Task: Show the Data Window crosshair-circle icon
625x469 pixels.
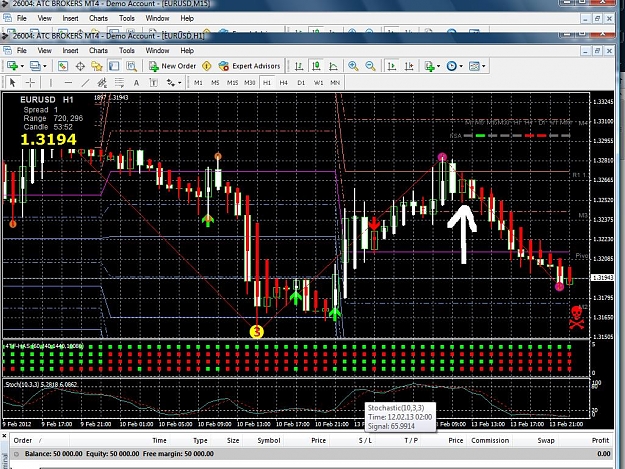Action: [x=80, y=66]
